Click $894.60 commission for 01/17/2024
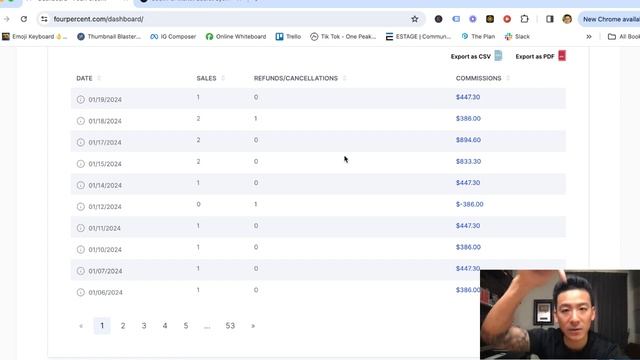 (468, 140)
